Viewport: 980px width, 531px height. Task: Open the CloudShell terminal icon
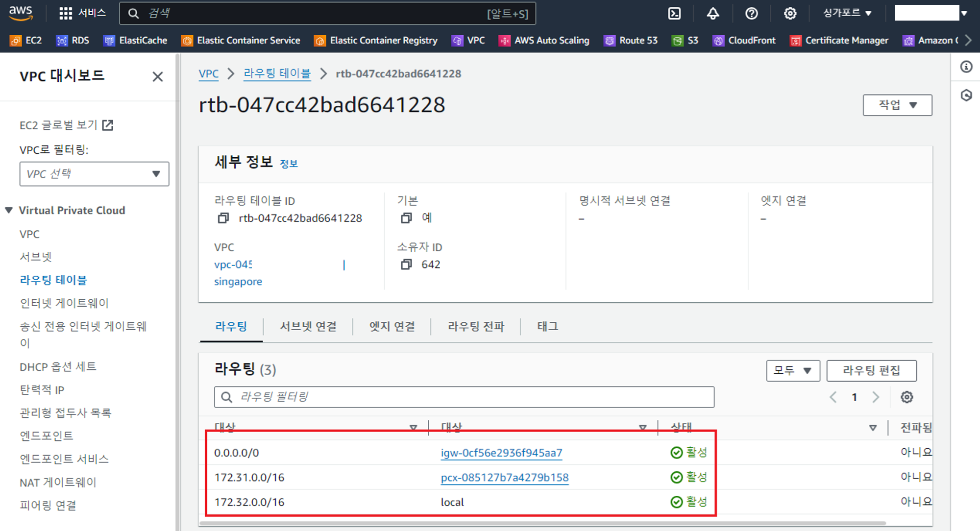point(674,13)
